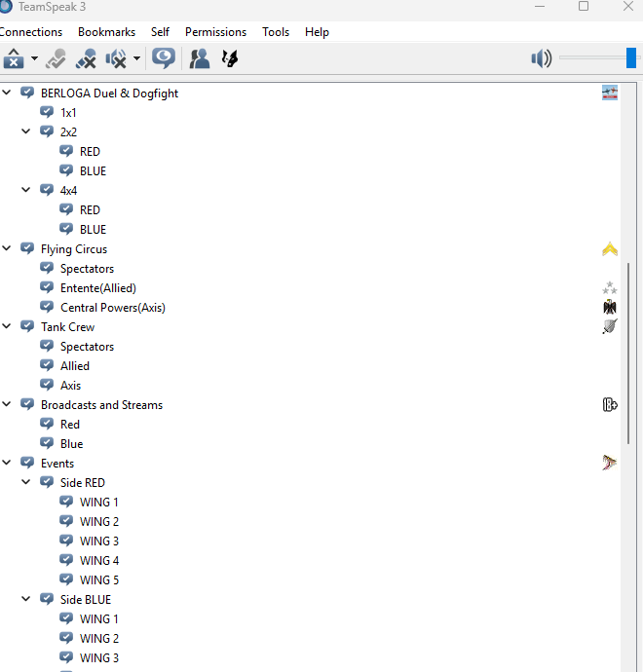Open the Help menu
The image size is (643, 672).
[317, 32]
